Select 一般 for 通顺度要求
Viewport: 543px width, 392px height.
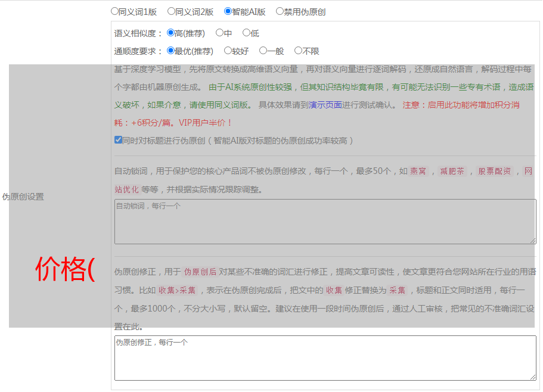pos(263,51)
